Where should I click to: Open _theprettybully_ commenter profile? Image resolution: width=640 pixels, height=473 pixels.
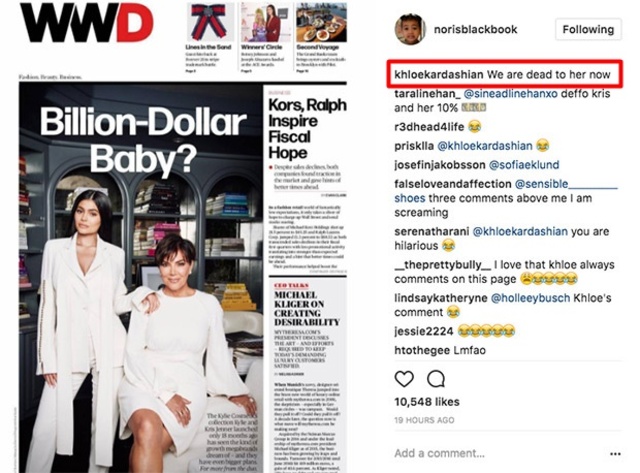(x=442, y=265)
